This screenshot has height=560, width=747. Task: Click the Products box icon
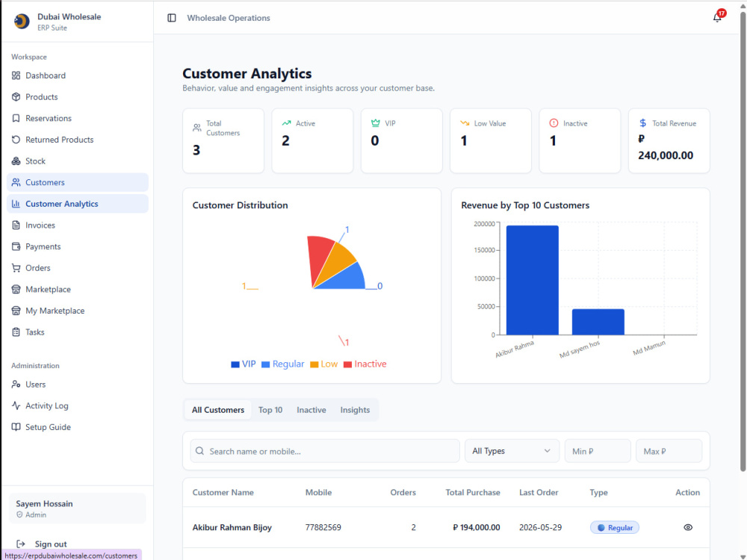(x=16, y=96)
